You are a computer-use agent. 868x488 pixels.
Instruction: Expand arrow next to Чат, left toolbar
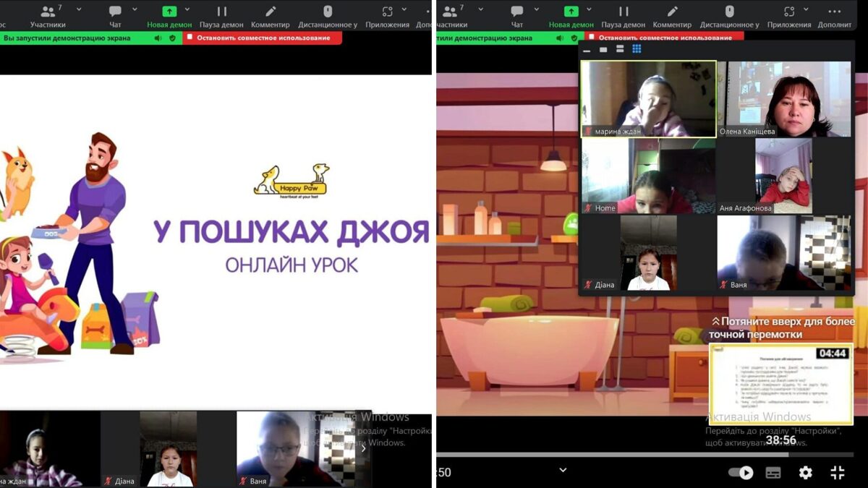pyautogui.click(x=135, y=10)
